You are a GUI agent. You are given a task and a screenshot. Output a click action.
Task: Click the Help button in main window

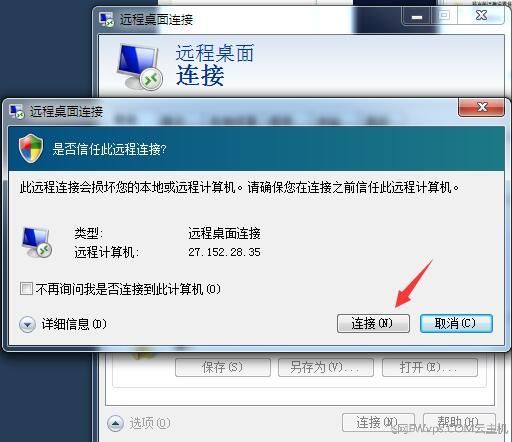pyautogui.click(x=459, y=423)
